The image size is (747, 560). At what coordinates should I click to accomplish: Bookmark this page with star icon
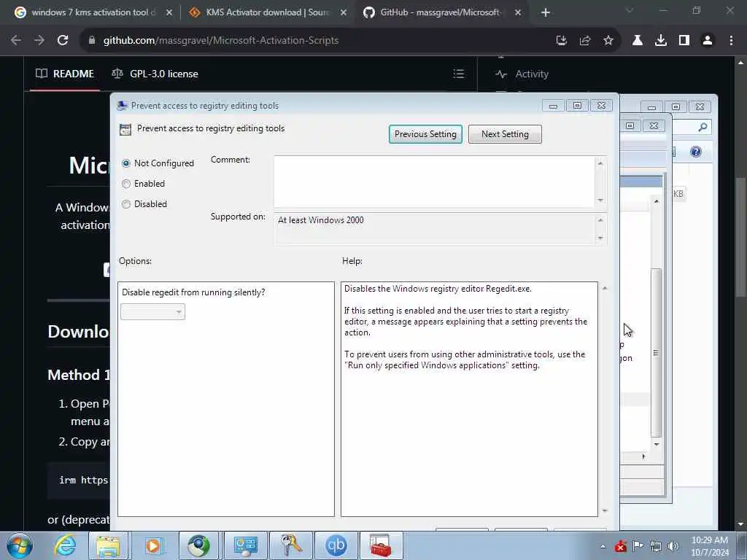point(608,41)
